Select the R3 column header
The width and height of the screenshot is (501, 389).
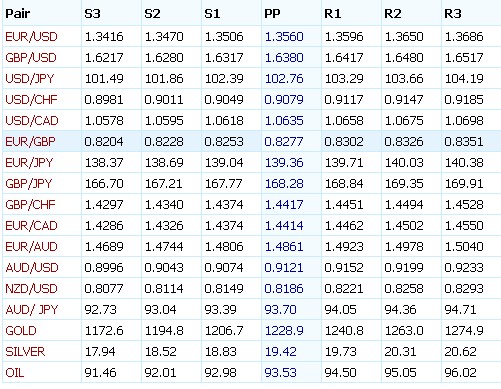(453, 14)
